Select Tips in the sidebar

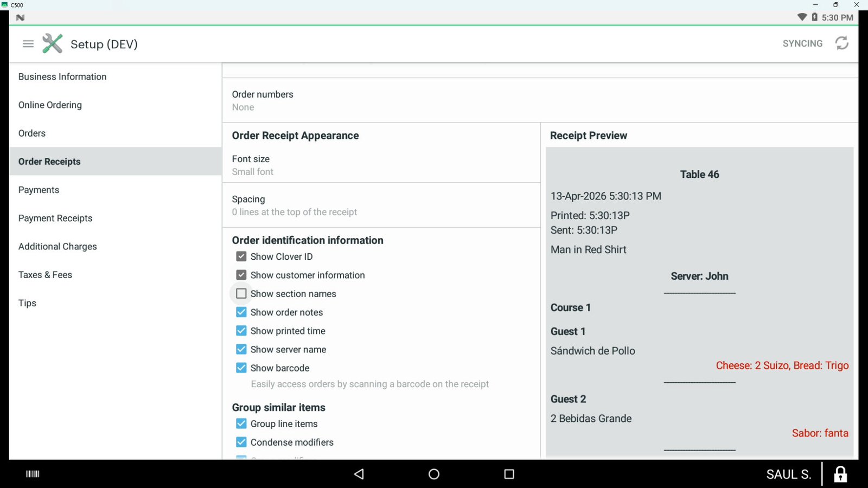pyautogui.click(x=115, y=303)
